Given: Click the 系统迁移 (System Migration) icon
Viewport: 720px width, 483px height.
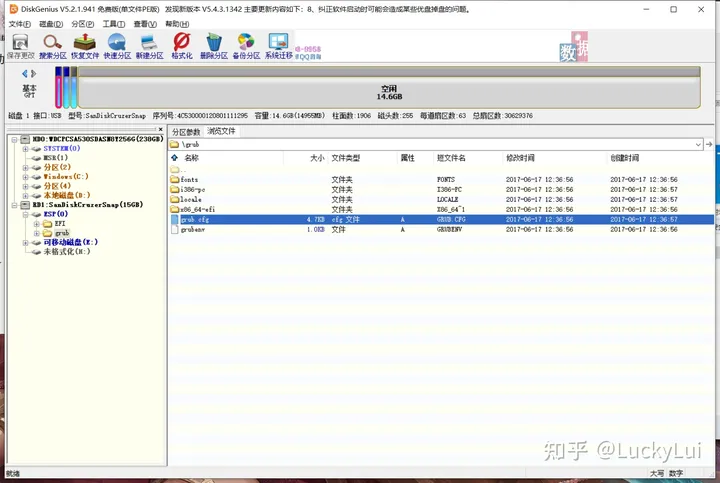Looking at the screenshot, I should (279, 47).
